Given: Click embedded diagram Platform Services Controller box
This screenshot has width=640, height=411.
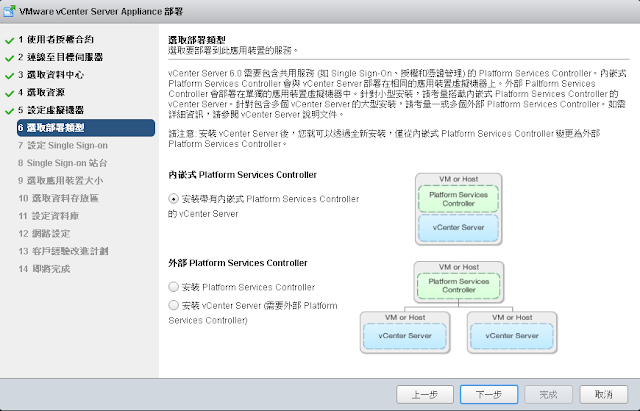Looking at the screenshot, I should coord(458,199).
